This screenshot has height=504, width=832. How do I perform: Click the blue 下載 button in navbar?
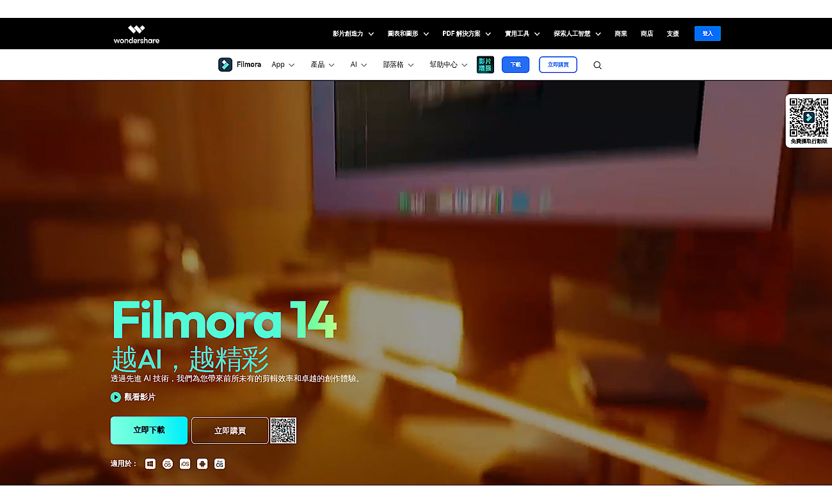click(515, 65)
